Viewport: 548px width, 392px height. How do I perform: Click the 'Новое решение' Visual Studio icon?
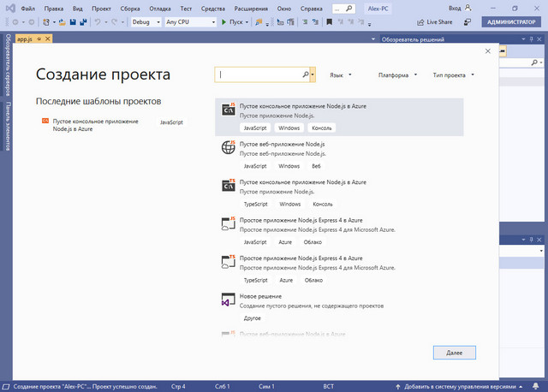pos(228,300)
